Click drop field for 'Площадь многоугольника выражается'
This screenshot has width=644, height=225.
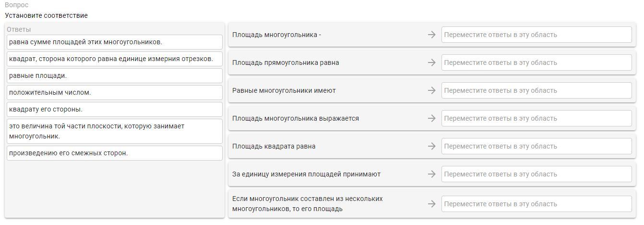(536, 118)
